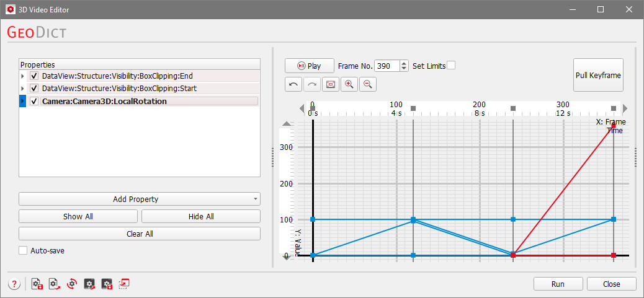The height and width of the screenshot is (298, 644).
Task: Click the Hide All button
Action: click(x=200, y=216)
